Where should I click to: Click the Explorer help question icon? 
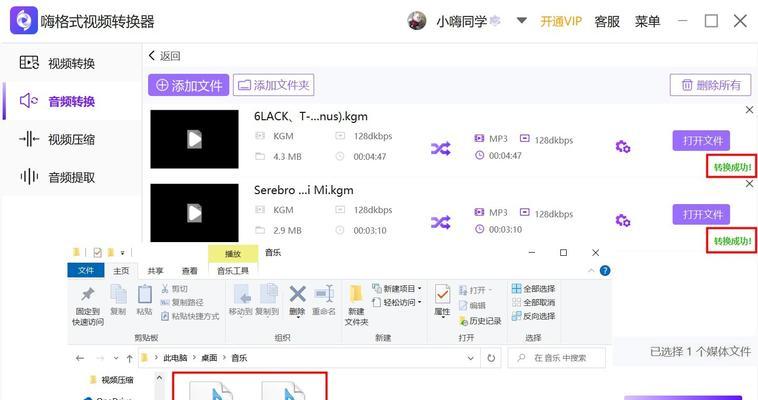(x=605, y=270)
